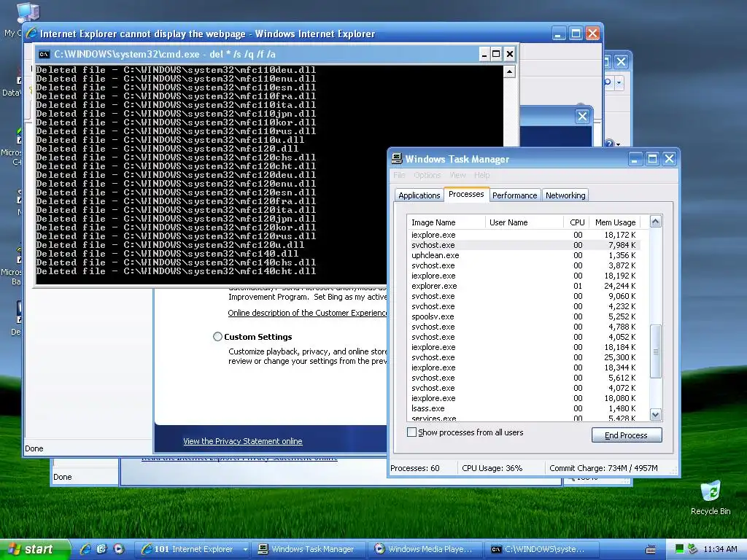Switch to the Performance tab

[514, 195]
